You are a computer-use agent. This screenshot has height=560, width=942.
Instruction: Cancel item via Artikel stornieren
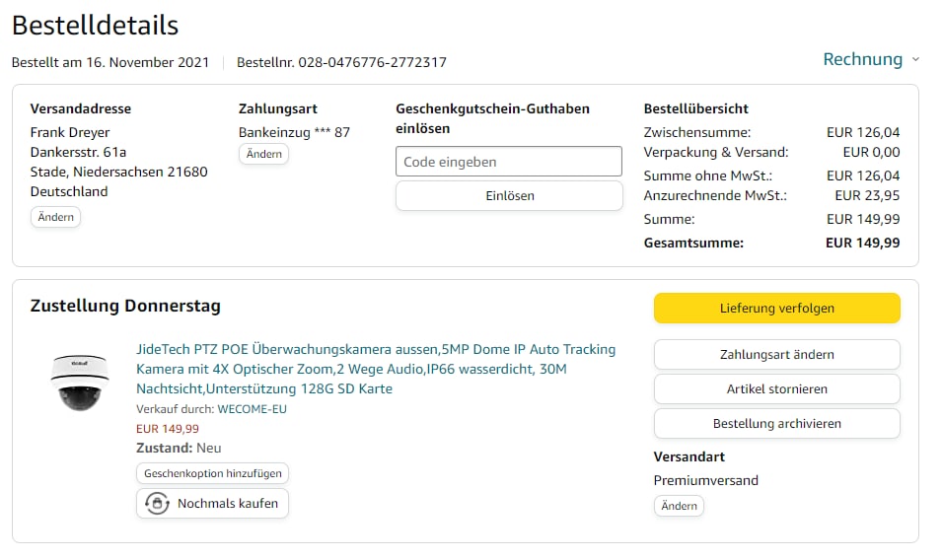pos(776,389)
